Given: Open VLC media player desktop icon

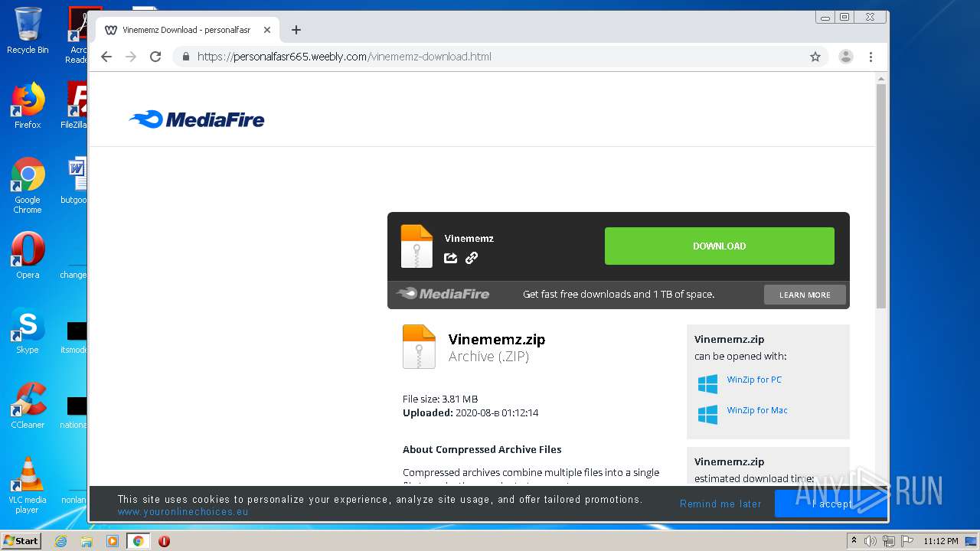Looking at the screenshot, I should coord(28,485).
